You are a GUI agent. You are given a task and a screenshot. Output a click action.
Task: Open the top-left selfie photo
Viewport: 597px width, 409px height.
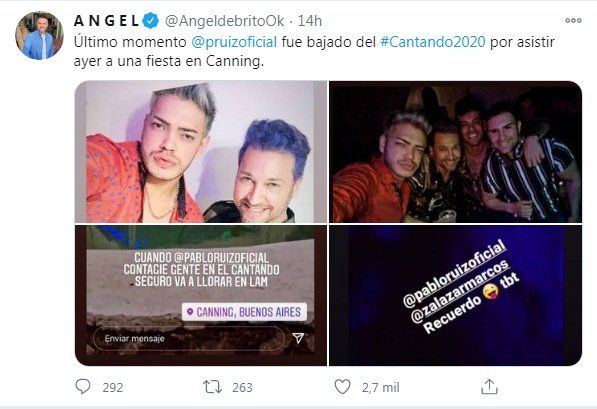pos(201,152)
